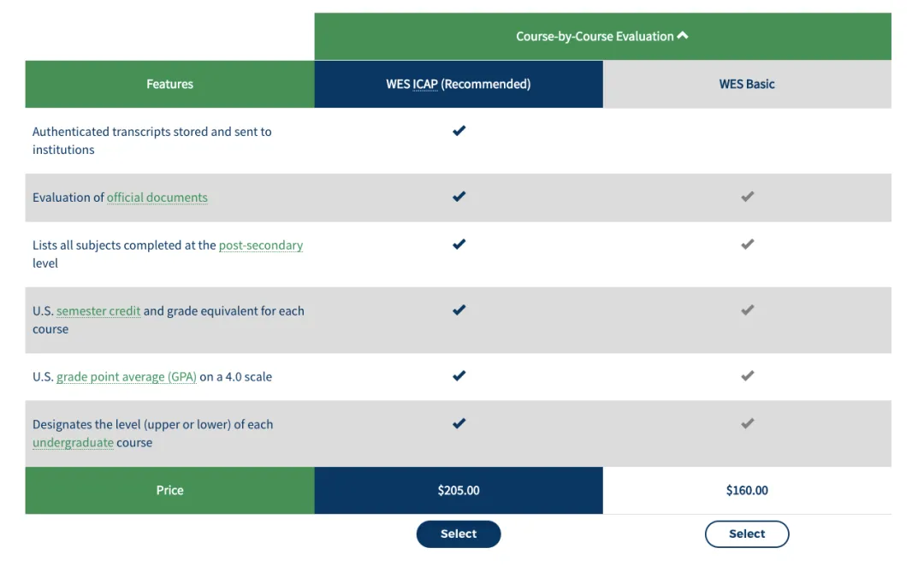Click ICAP checkmark for authenticated transcripts row

459,131
